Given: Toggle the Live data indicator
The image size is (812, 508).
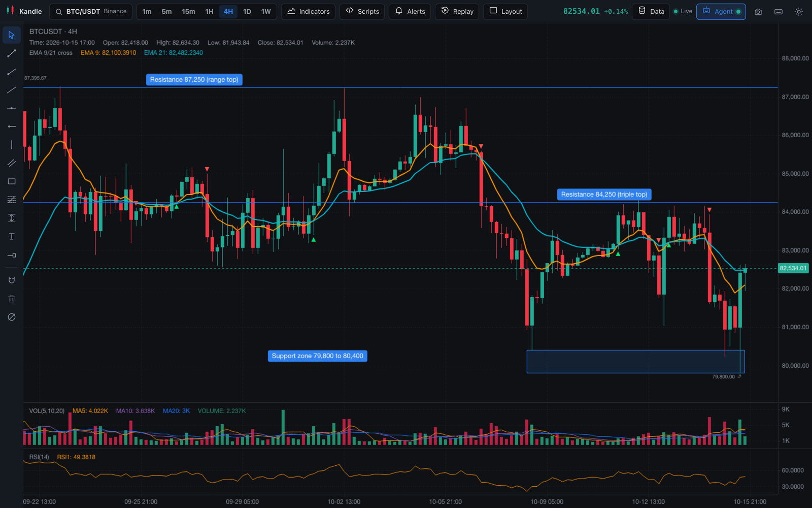Looking at the screenshot, I should (683, 12).
